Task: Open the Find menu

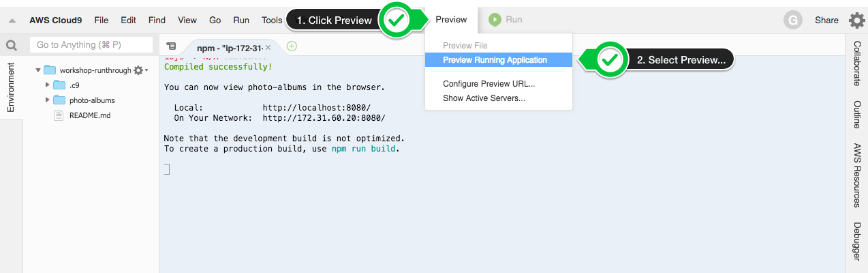Action: (157, 20)
